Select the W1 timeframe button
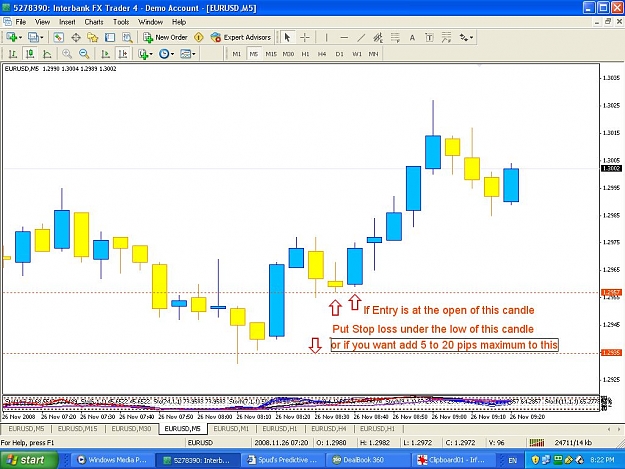Viewport: 625px width, 469px height. tap(357, 54)
